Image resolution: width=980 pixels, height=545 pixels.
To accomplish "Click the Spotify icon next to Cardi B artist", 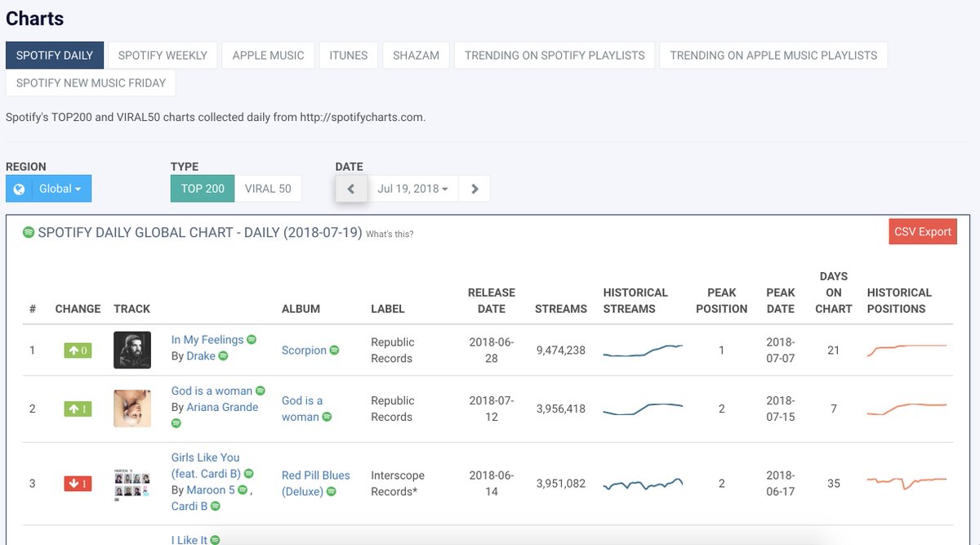I will 216,506.
